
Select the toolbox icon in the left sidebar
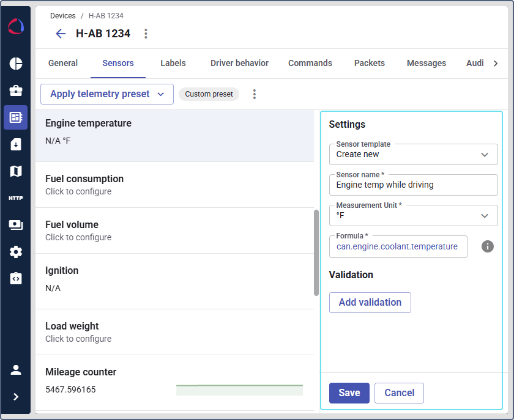click(x=15, y=91)
